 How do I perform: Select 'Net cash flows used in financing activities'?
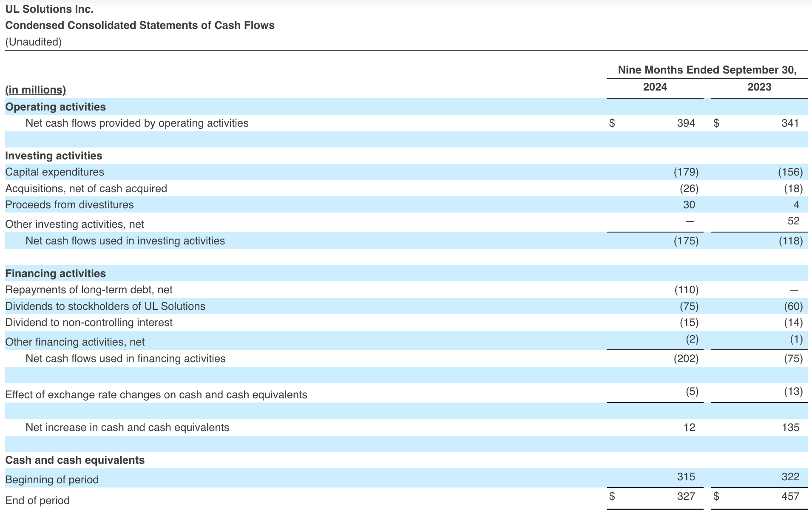point(125,359)
